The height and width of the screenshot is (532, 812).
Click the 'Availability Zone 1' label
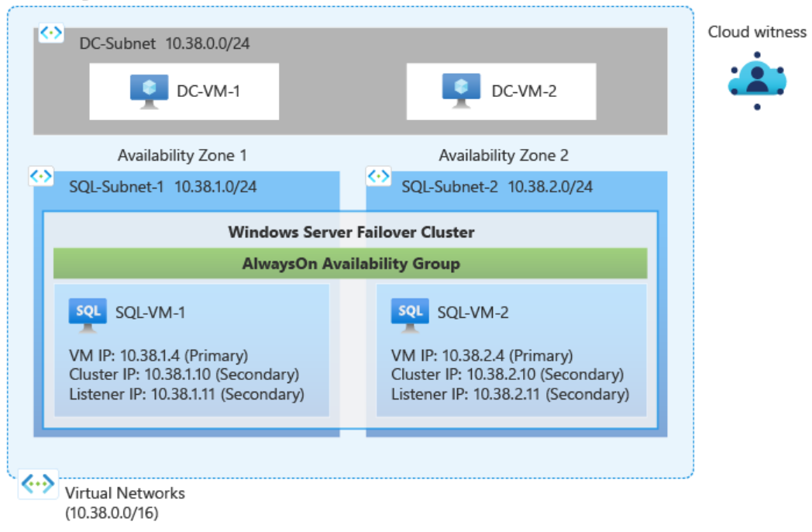click(x=182, y=156)
